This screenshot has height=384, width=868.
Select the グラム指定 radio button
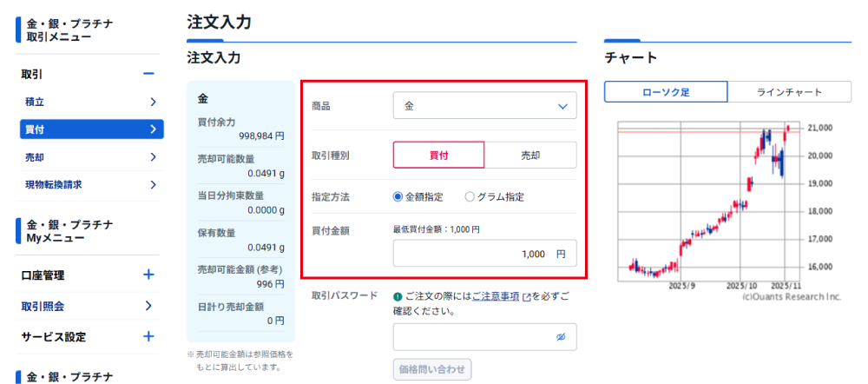pos(470,197)
